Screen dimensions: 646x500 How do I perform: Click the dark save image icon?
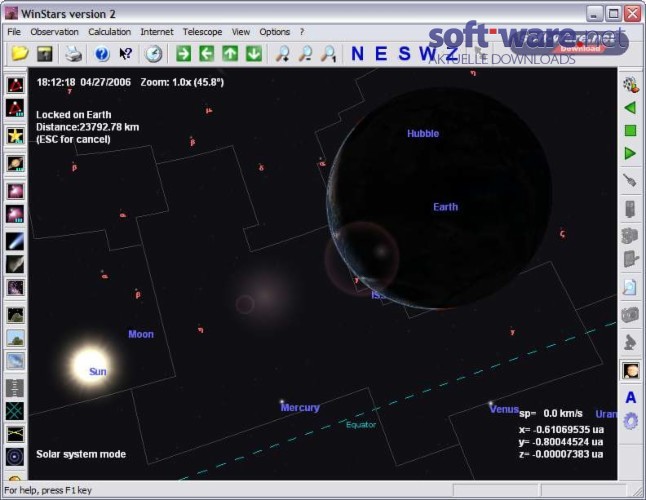coord(44,54)
